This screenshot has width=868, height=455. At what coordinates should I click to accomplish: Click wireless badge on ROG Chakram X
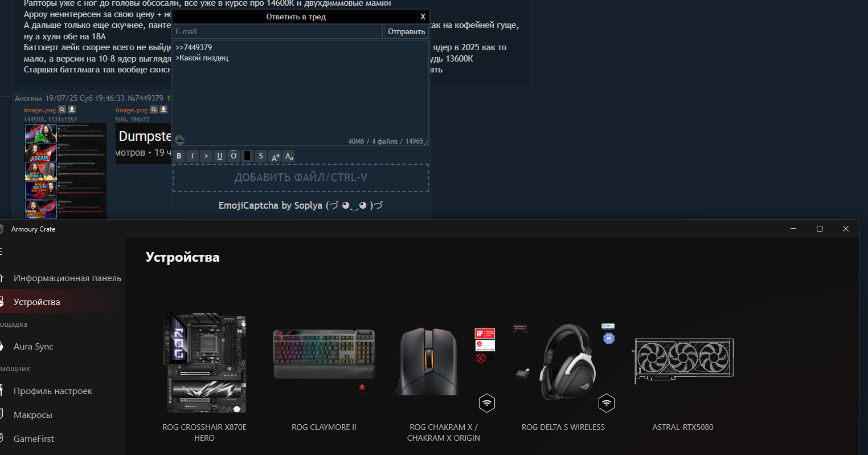pos(486,403)
